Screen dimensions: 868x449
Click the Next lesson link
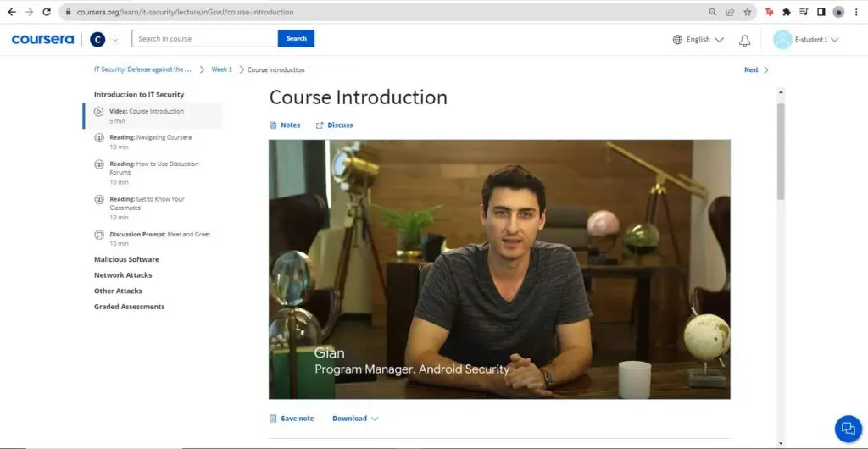point(751,69)
